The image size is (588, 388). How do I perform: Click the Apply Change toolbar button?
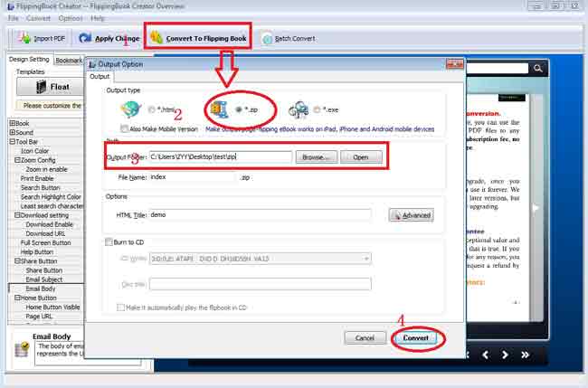pyautogui.click(x=109, y=38)
